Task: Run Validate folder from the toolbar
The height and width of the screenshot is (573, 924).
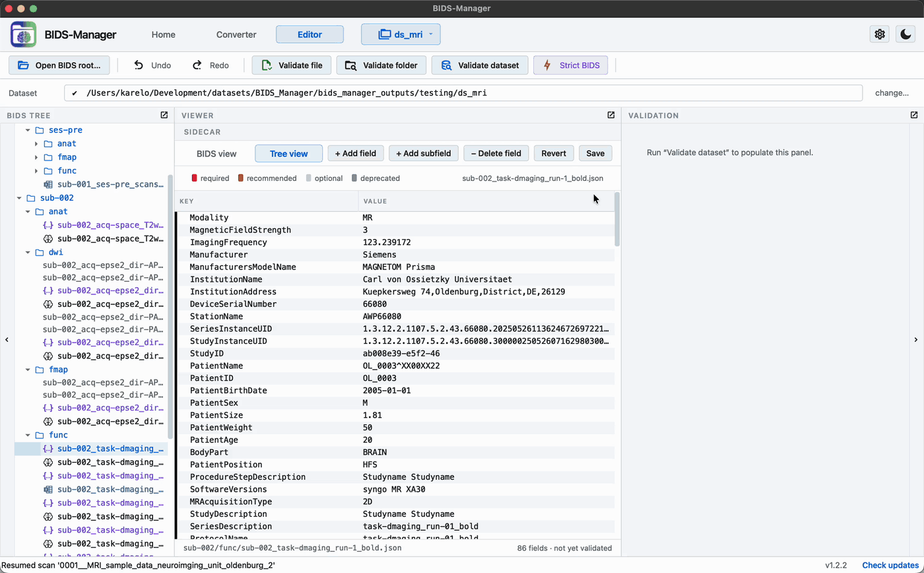Action: [381, 65]
